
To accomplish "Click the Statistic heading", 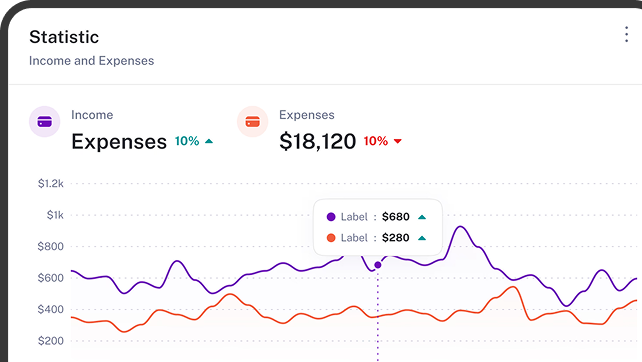I will (x=64, y=37).
